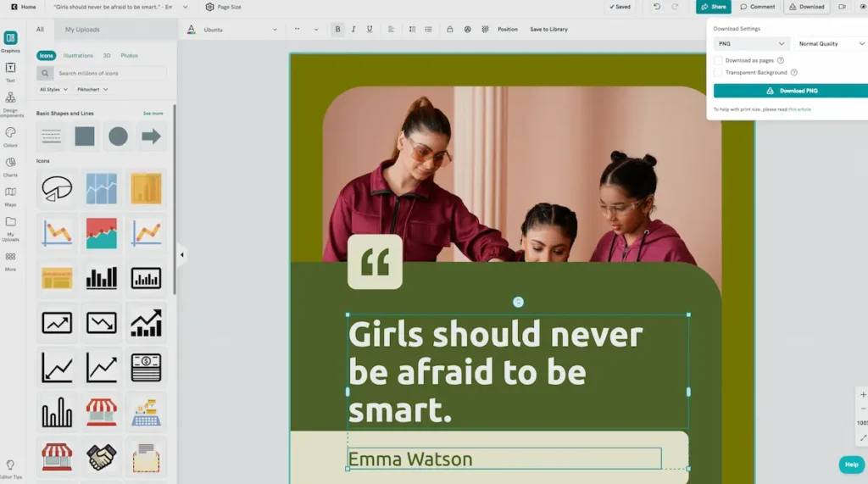Open the opacity setting icon

point(485,30)
